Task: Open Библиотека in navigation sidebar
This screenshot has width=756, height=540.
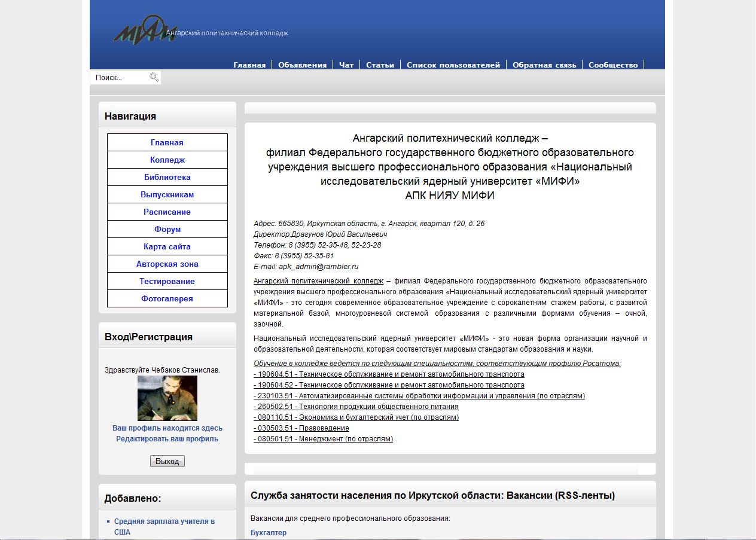Action: pyautogui.click(x=167, y=177)
